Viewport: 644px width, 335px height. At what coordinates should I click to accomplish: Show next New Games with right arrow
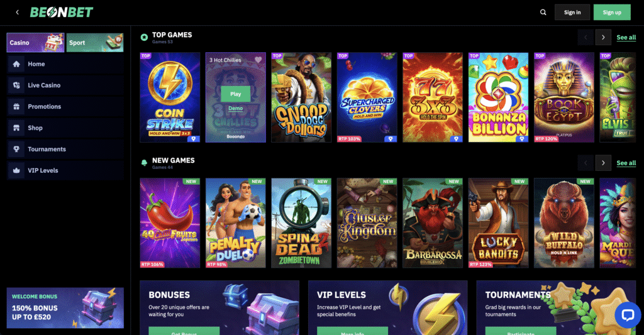tap(603, 163)
